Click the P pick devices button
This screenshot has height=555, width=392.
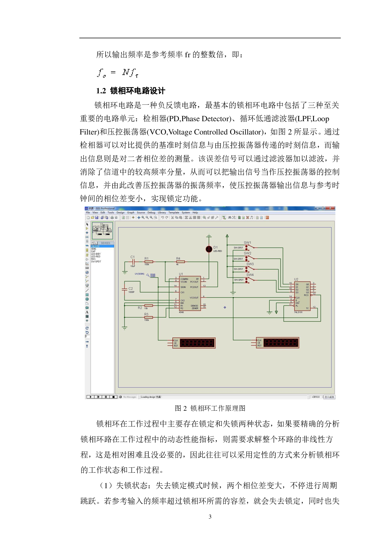coord(92,243)
